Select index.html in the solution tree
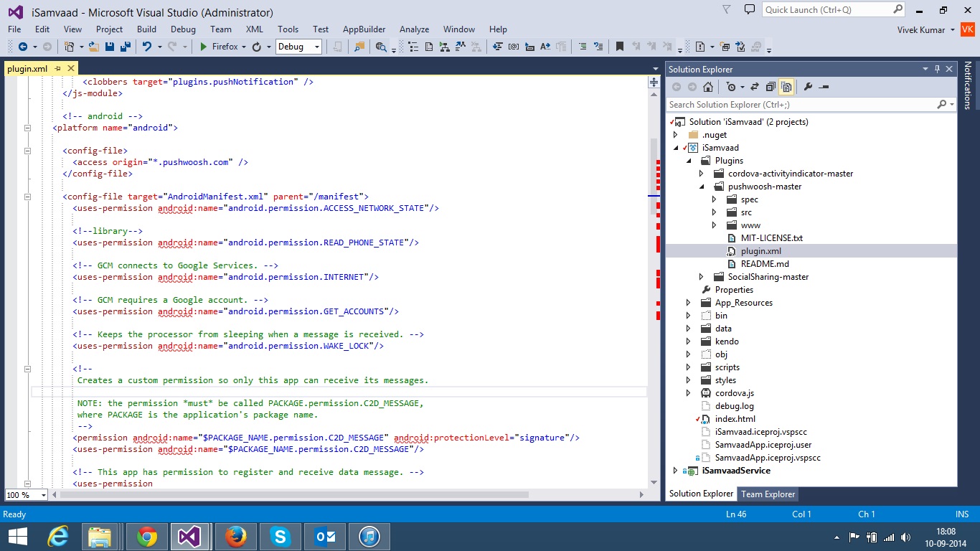The image size is (980, 551). (x=735, y=419)
